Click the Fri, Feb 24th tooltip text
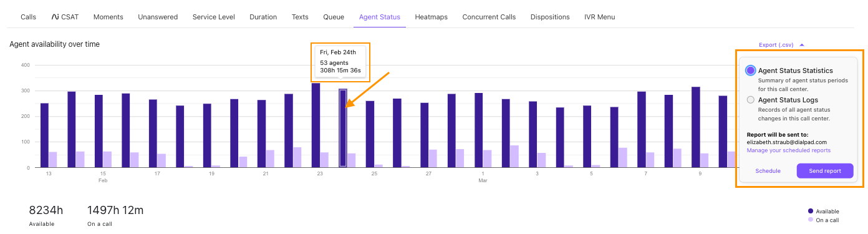Viewport: 868px width, 234px height. [x=338, y=52]
